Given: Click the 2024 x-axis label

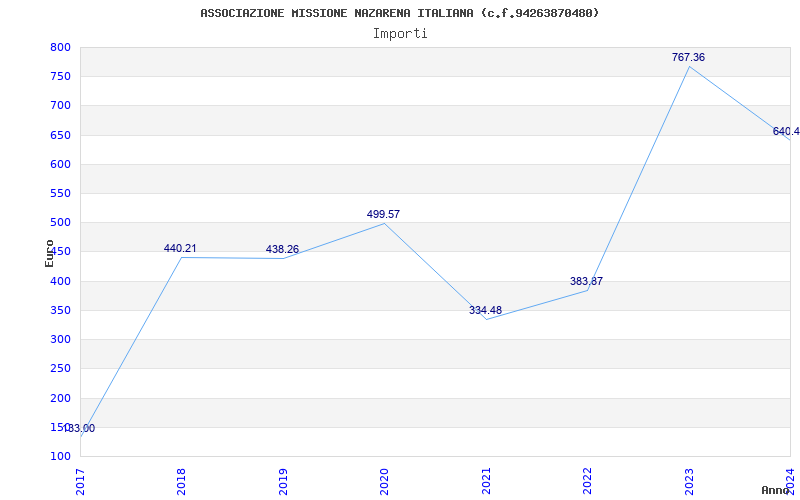Looking at the screenshot, I should 790,481.
